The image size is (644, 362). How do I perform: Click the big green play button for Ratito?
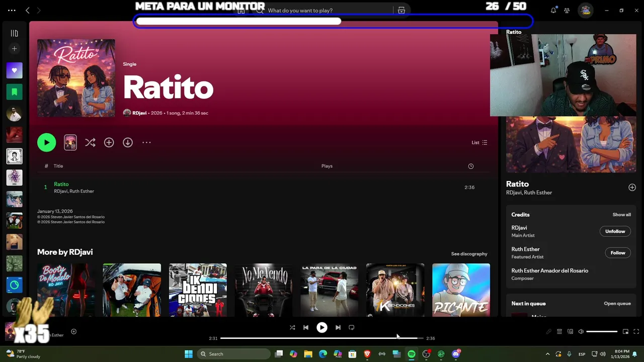(46, 142)
